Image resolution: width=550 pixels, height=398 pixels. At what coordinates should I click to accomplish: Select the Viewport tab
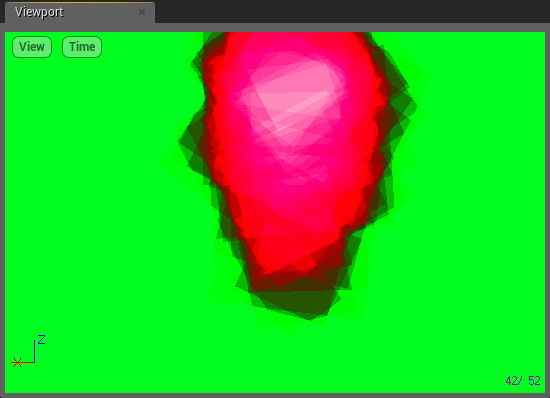pos(80,12)
